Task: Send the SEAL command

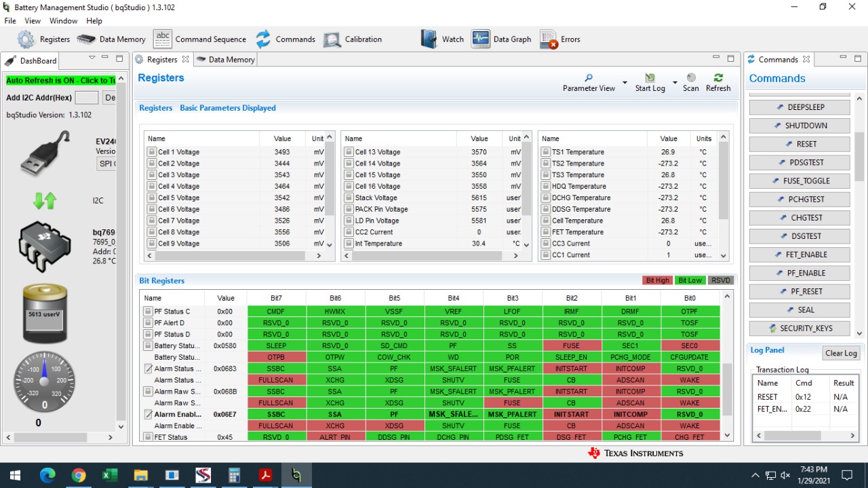Action: pyautogui.click(x=800, y=309)
